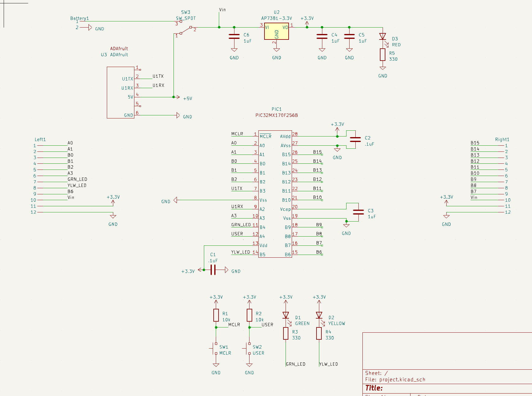
Task: Click the U1RX net label at U3 pin 3
Action: [159, 85]
